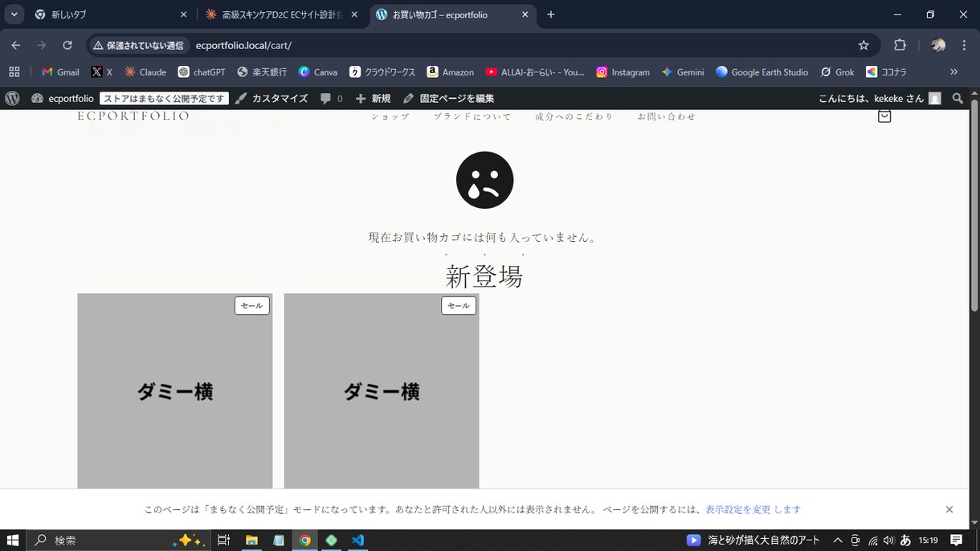
Task: Open the X bookmark
Action: pyautogui.click(x=101, y=71)
